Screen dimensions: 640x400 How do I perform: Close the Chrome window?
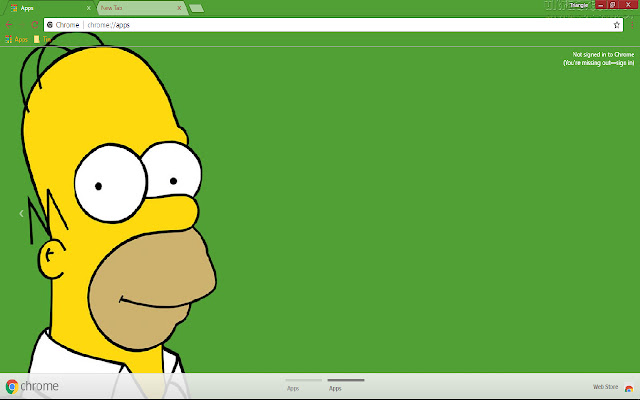point(629,5)
